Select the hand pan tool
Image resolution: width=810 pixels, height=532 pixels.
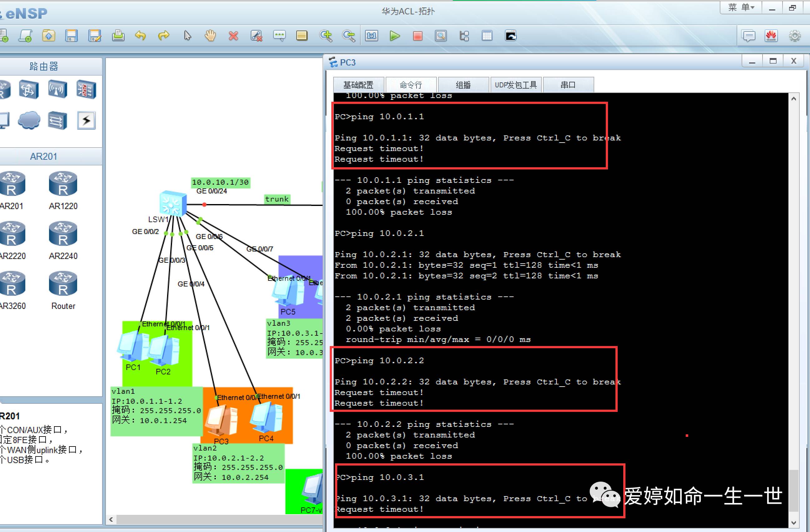click(210, 35)
